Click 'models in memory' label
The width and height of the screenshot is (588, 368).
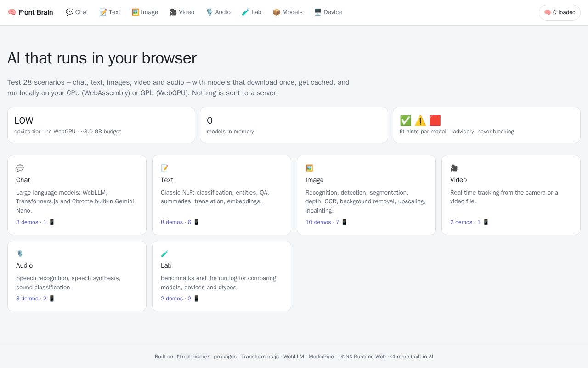coord(230,132)
